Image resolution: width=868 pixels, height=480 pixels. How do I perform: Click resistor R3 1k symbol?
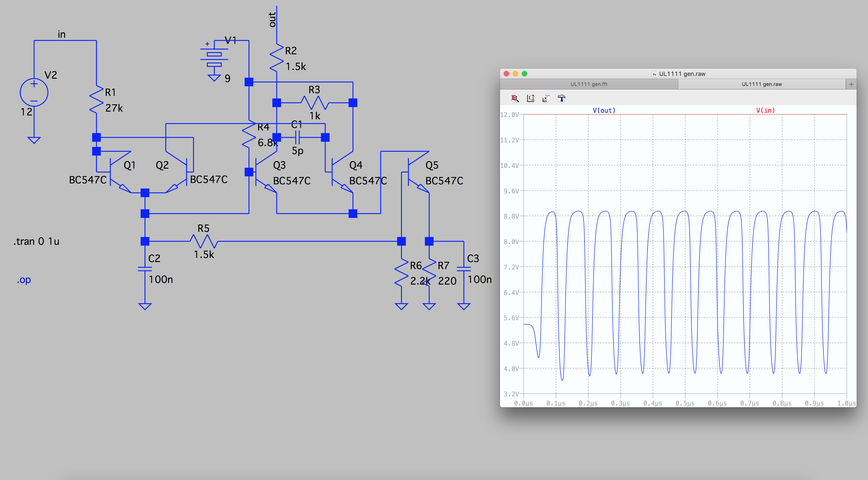315,103
